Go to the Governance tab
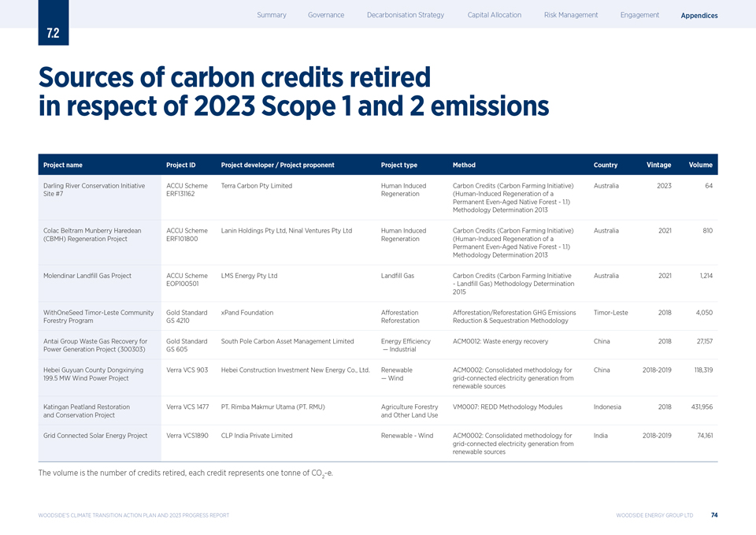Viewport: 756px width, 535px height. pyautogui.click(x=326, y=15)
